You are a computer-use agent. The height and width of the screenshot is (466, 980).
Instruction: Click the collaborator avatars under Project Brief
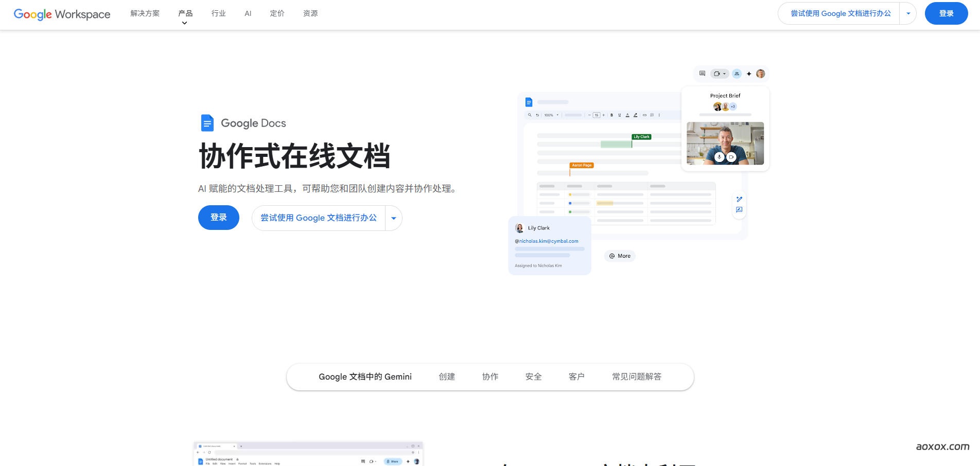tap(725, 106)
